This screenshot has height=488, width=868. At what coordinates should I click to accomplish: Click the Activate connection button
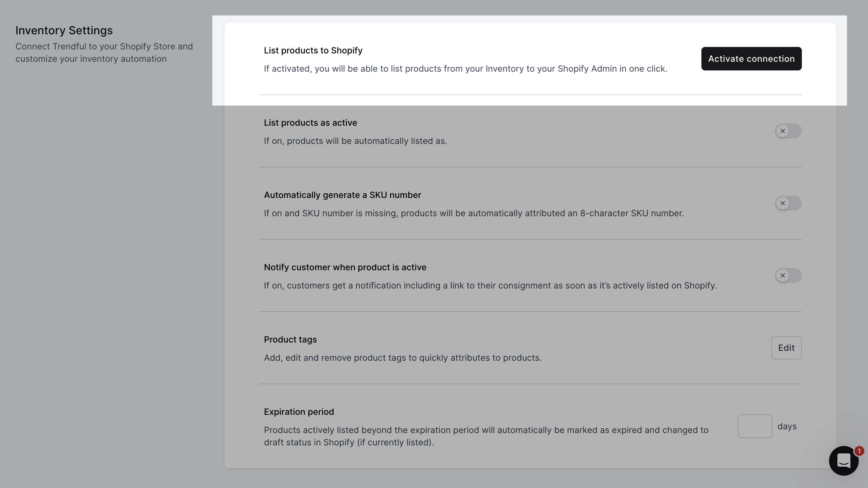pos(751,59)
